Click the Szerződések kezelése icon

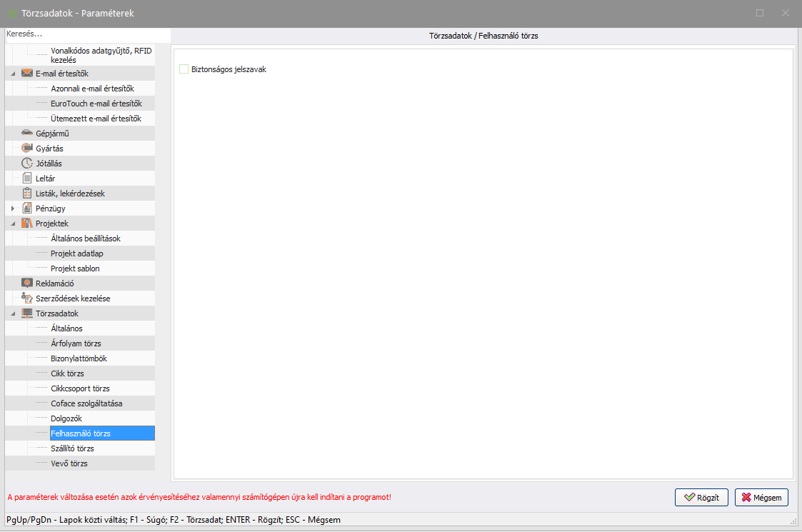point(27,298)
